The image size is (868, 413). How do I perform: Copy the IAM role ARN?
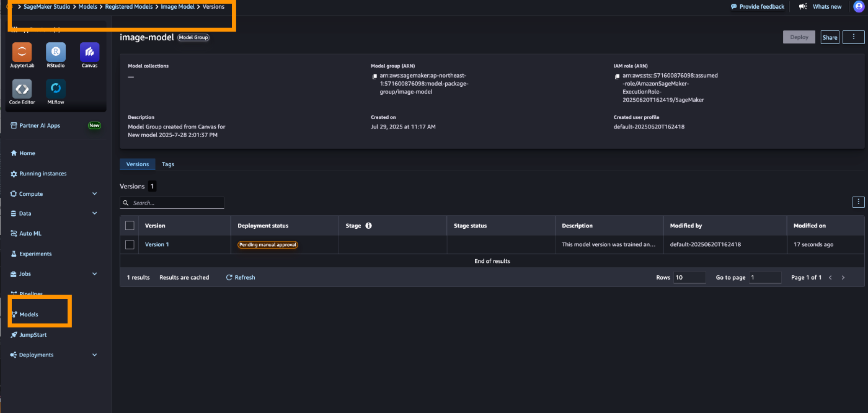coord(617,76)
